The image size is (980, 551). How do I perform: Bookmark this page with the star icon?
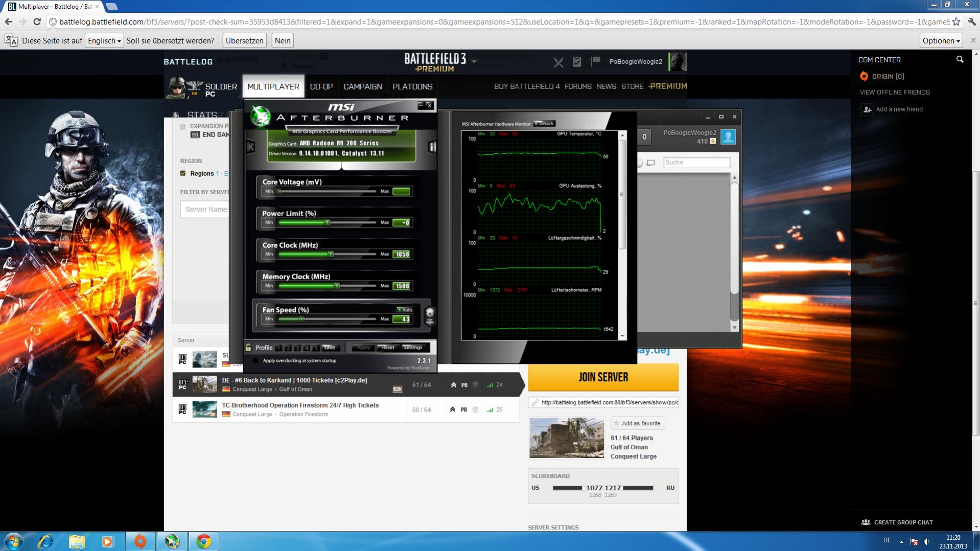pos(956,22)
